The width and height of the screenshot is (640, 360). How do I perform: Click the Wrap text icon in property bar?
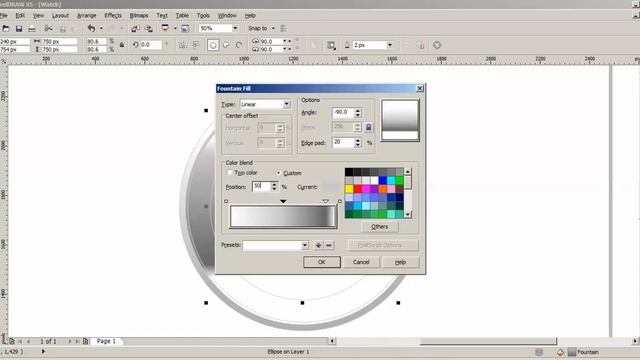(331, 45)
